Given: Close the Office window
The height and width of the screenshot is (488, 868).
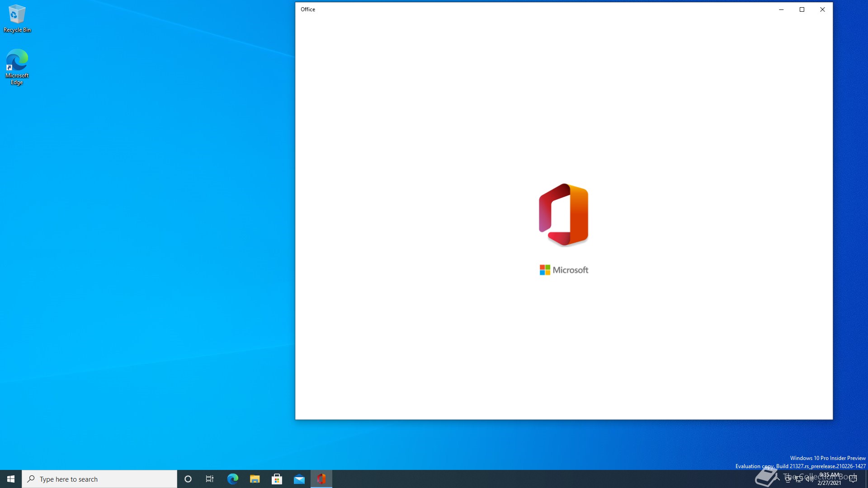Looking at the screenshot, I should click(822, 9).
